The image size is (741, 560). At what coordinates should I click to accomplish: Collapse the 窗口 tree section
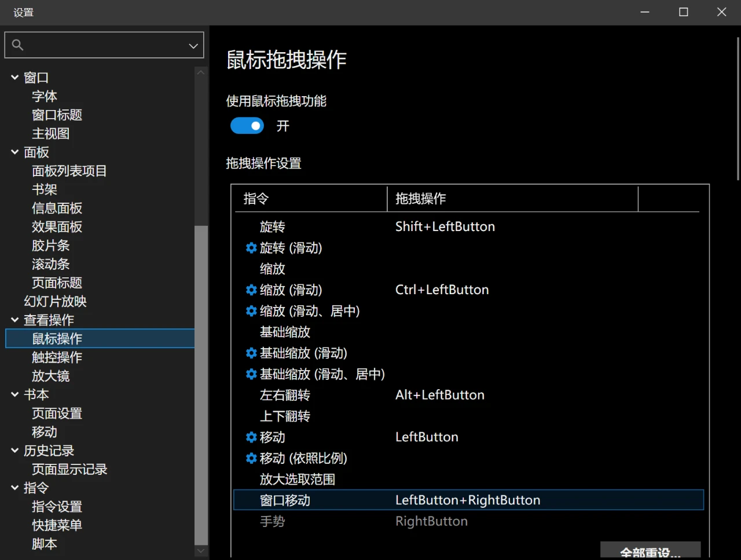[x=15, y=77]
